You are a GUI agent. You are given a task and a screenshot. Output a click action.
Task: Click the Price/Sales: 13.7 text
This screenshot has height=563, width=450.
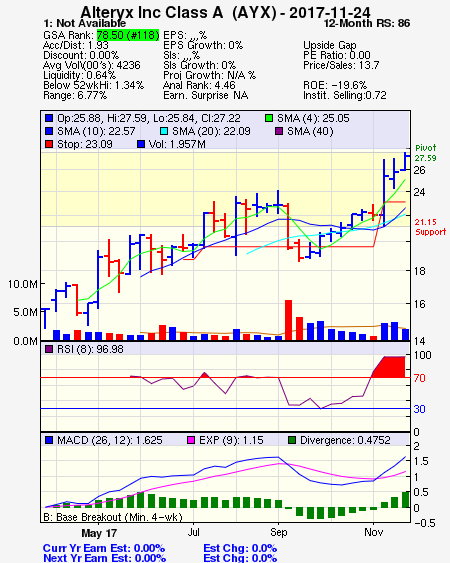[341, 65]
